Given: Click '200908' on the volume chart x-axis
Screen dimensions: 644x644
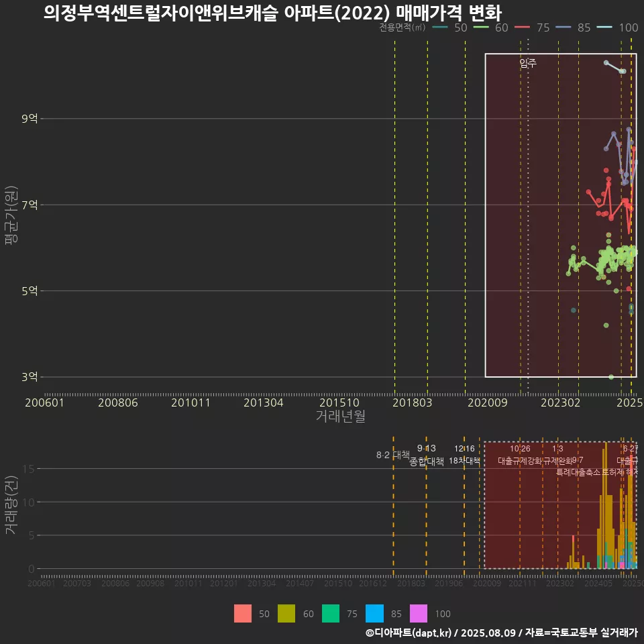Looking at the screenshot, I should (150, 583).
